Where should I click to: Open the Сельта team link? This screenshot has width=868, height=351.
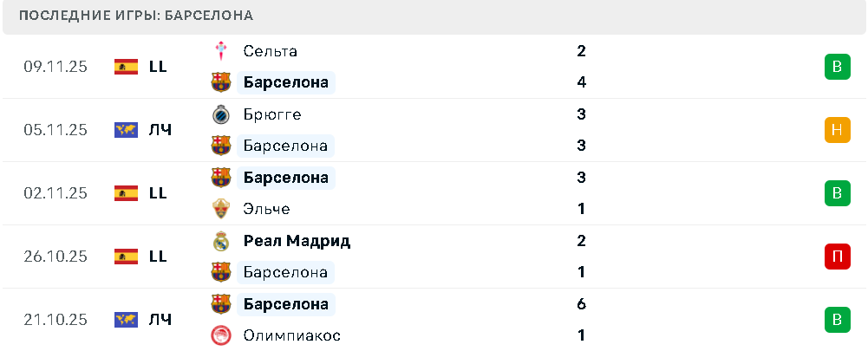[x=271, y=51]
